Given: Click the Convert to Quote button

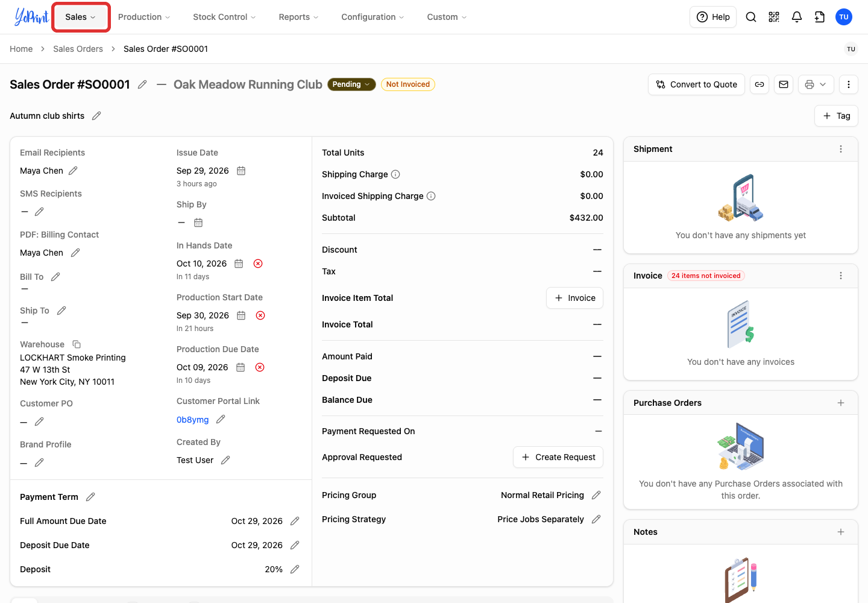Looking at the screenshot, I should click(696, 84).
